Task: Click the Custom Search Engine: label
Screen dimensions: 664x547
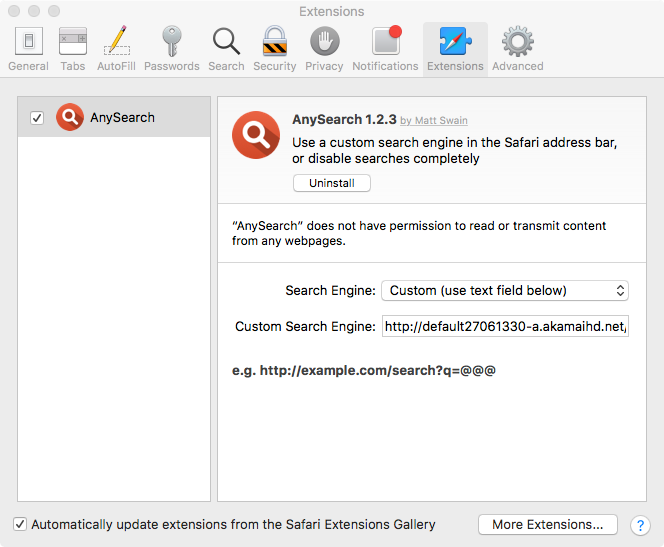Action: click(305, 326)
